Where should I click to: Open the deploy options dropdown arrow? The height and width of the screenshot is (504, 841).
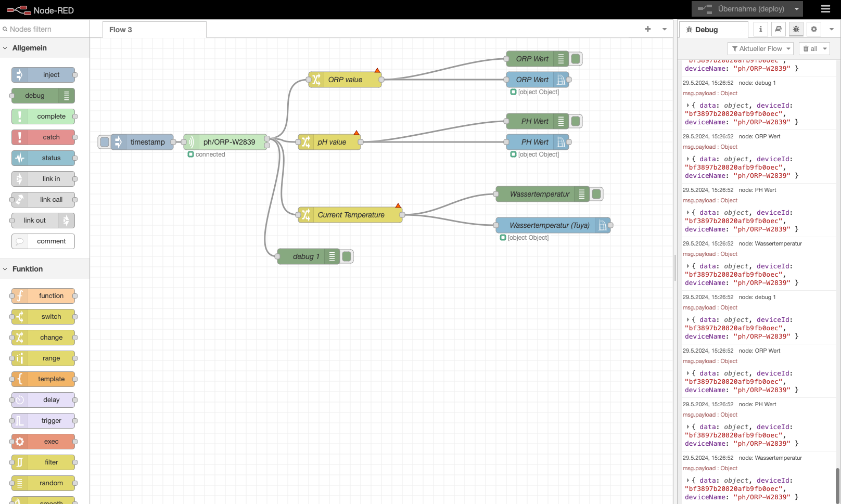pos(796,9)
